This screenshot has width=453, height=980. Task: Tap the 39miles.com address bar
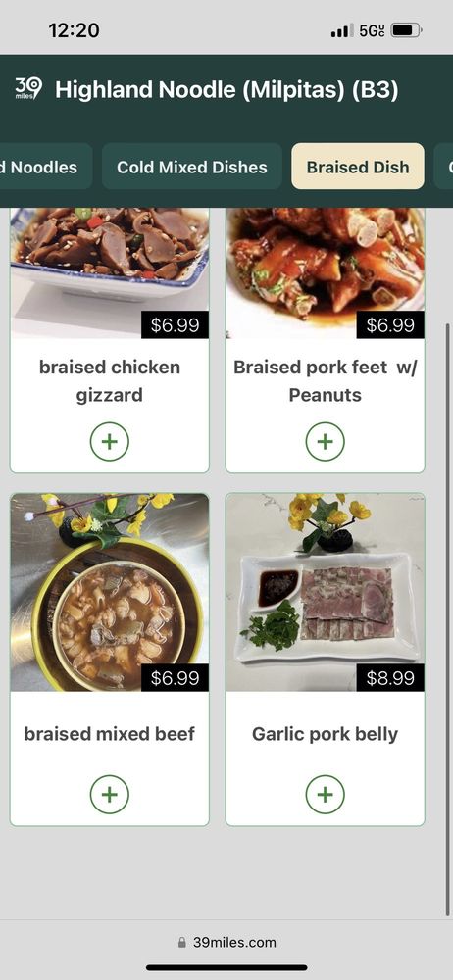[x=226, y=942]
